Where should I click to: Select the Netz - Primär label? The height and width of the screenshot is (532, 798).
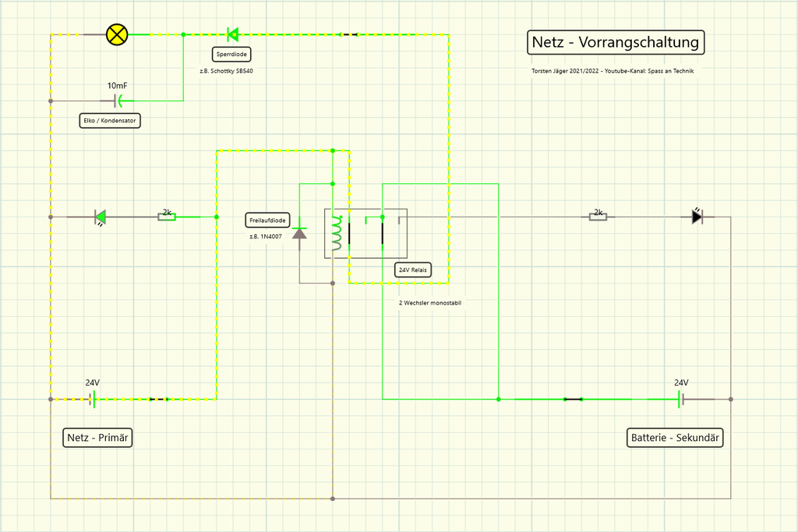tap(97, 438)
